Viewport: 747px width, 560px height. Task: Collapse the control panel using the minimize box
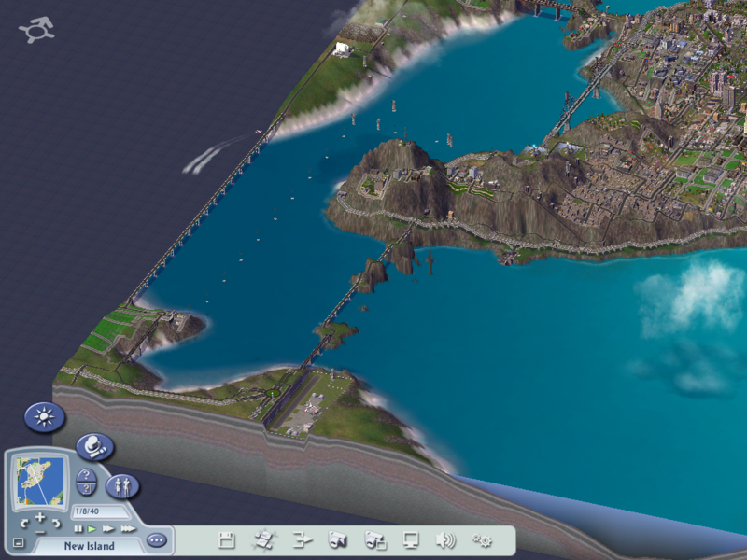click(18, 542)
